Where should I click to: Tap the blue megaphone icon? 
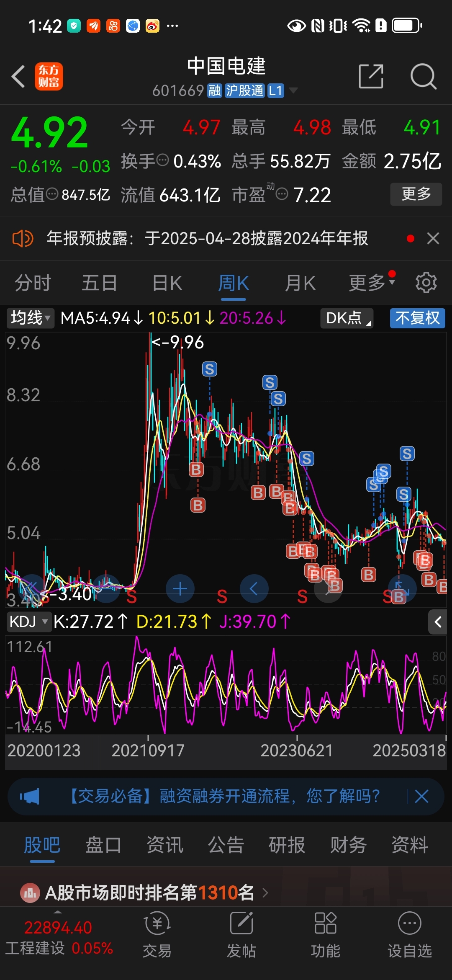pyautogui.click(x=29, y=796)
